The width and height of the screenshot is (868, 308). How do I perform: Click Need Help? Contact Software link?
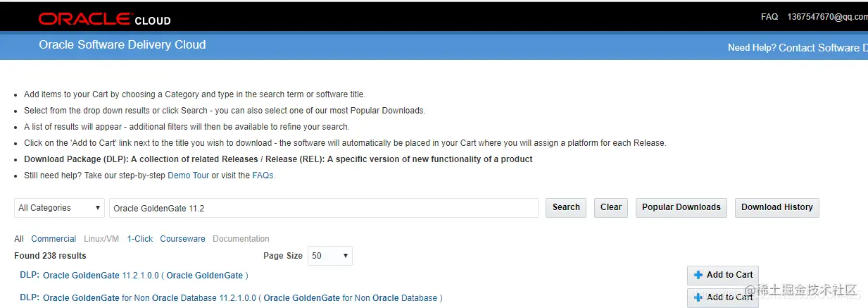[798, 48]
